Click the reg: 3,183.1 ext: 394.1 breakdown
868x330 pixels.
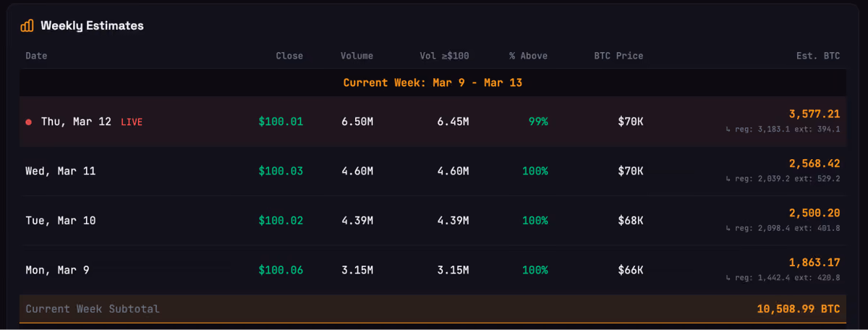click(783, 130)
